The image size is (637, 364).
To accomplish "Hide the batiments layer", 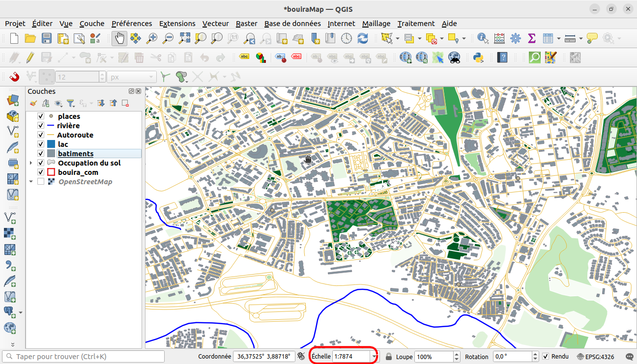I will [41, 154].
